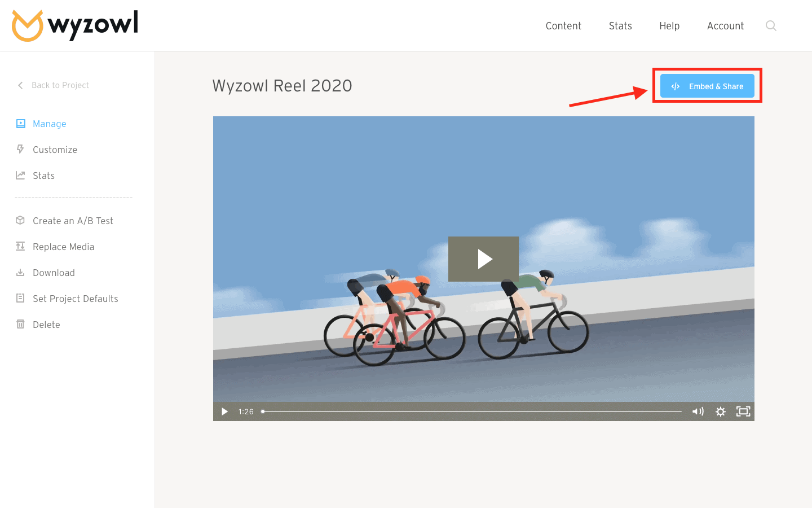Click the Replace Media arrows icon
The image size is (812, 508).
[x=20, y=246]
